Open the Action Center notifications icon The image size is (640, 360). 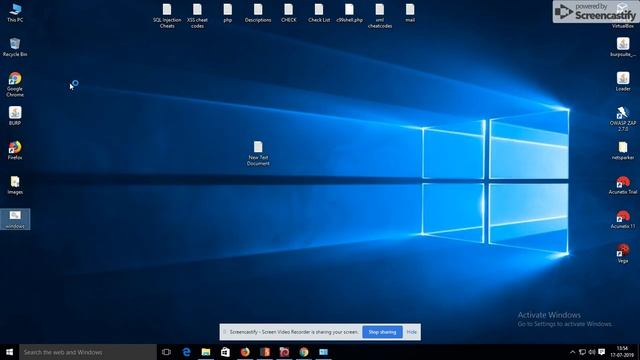pos(602,352)
